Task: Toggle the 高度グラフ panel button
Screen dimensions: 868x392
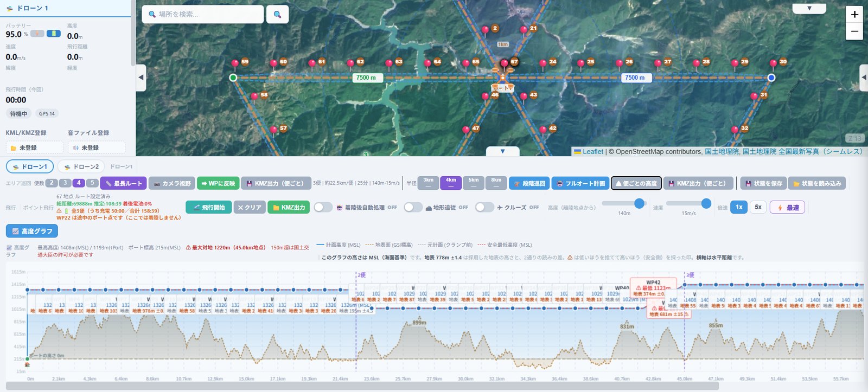Action: click(x=32, y=231)
